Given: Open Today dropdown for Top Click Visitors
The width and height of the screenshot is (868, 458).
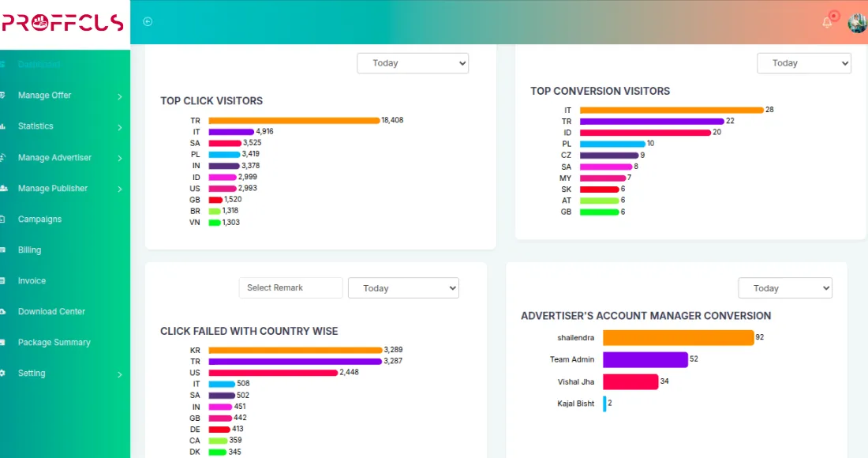Looking at the screenshot, I should coord(413,63).
